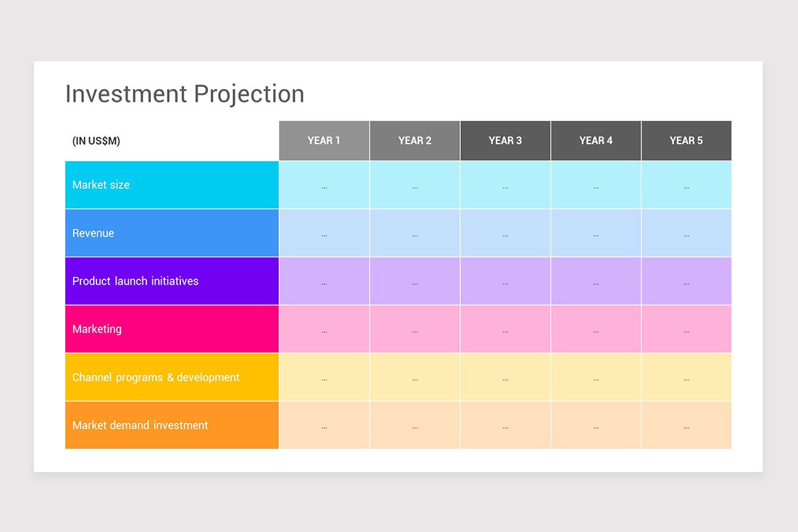Select the Investment Projection title text

[x=185, y=94]
